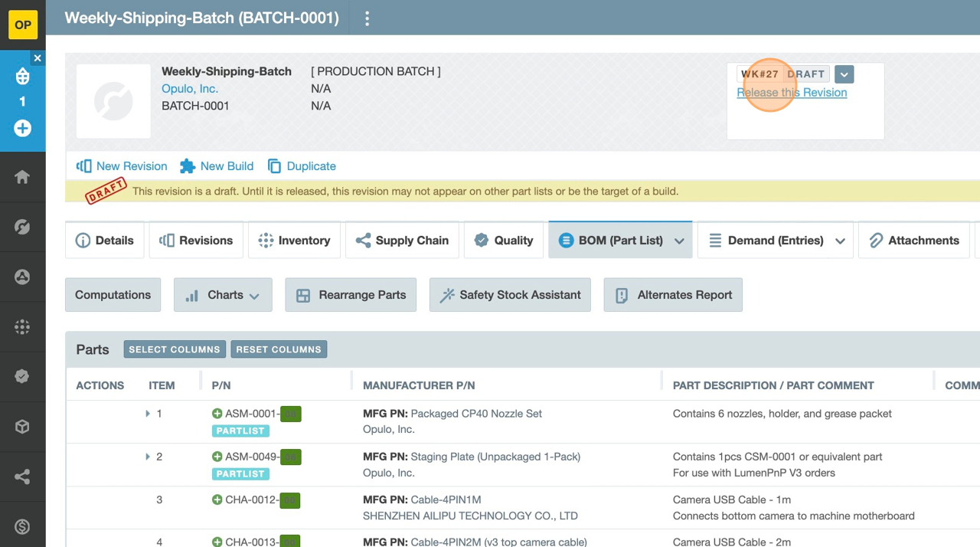Open the three-dot menu beside batch title

[367, 18]
